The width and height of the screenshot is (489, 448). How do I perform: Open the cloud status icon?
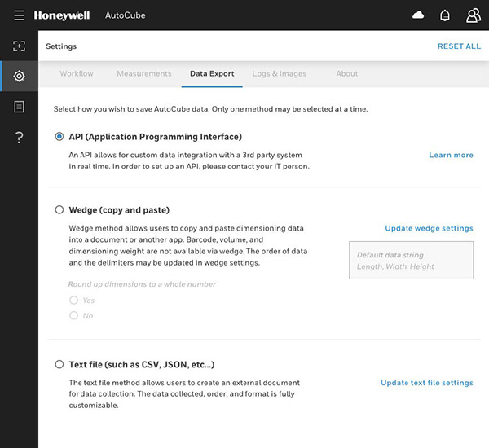[x=418, y=15]
